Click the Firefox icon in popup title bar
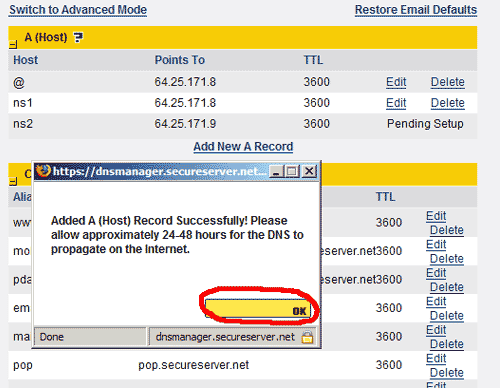 coord(43,171)
